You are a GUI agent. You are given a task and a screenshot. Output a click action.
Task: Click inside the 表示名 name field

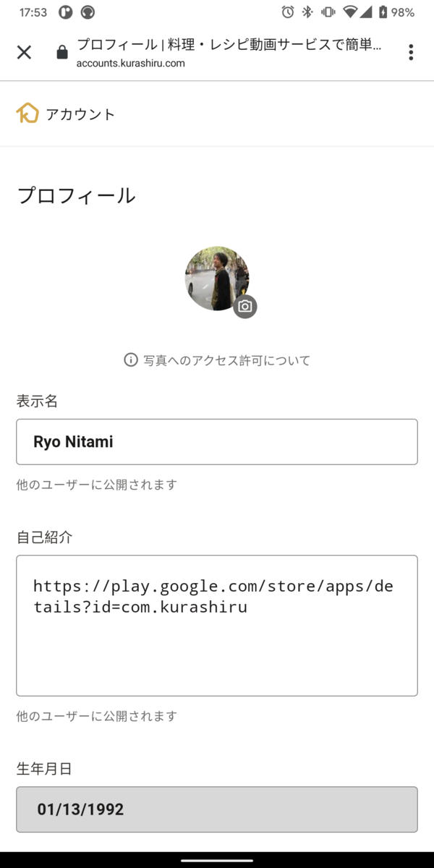[x=217, y=441]
